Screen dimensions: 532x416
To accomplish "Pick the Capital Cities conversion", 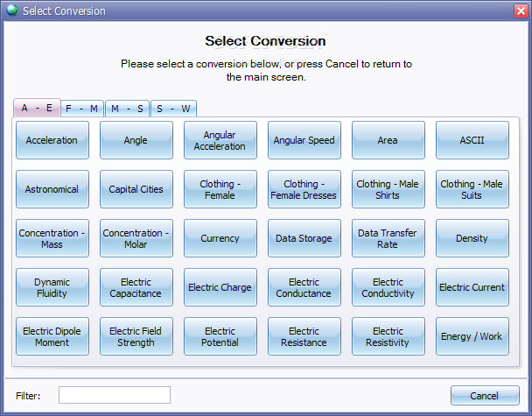I will [136, 189].
